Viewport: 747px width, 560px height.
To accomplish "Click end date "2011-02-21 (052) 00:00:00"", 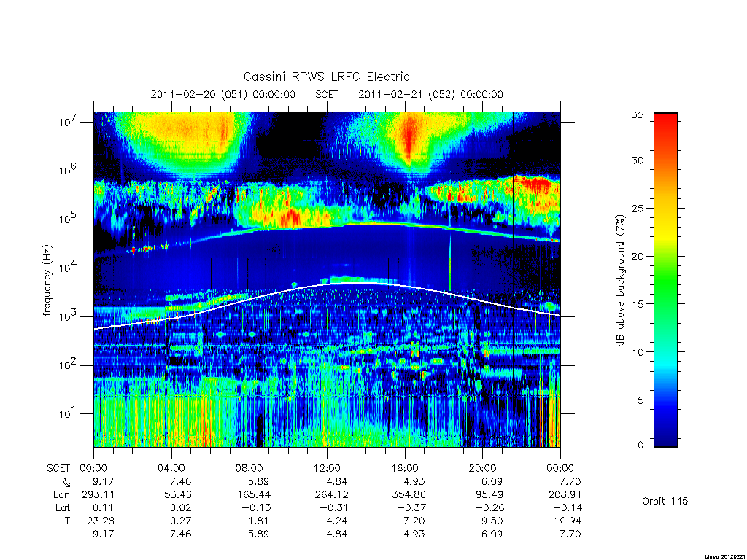I will [430, 94].
